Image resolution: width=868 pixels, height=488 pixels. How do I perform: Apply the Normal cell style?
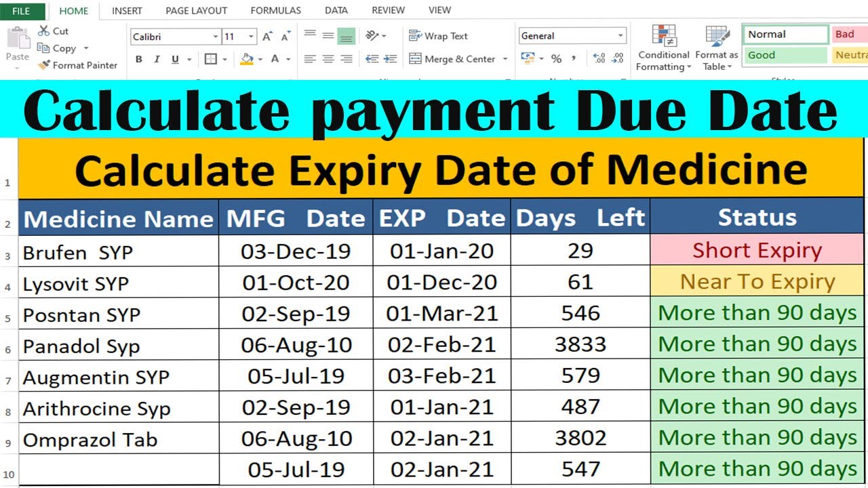tap(785, 34)
